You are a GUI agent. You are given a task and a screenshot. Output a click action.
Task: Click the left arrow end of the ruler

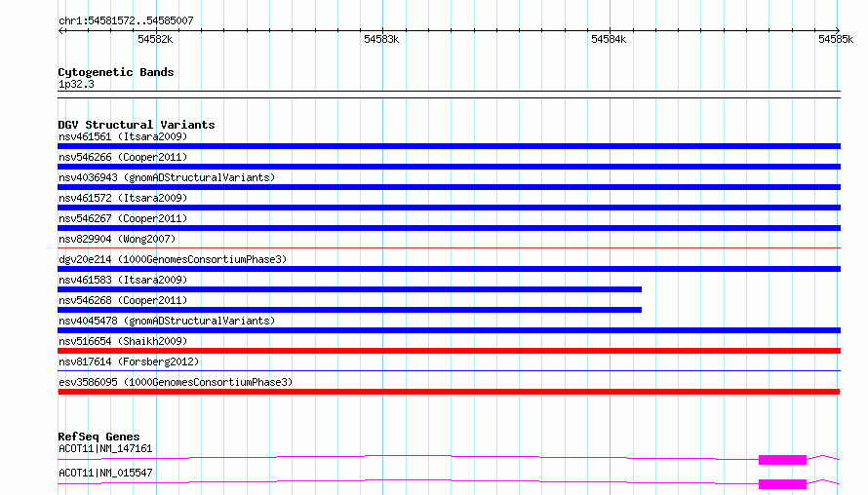(60, 30)
